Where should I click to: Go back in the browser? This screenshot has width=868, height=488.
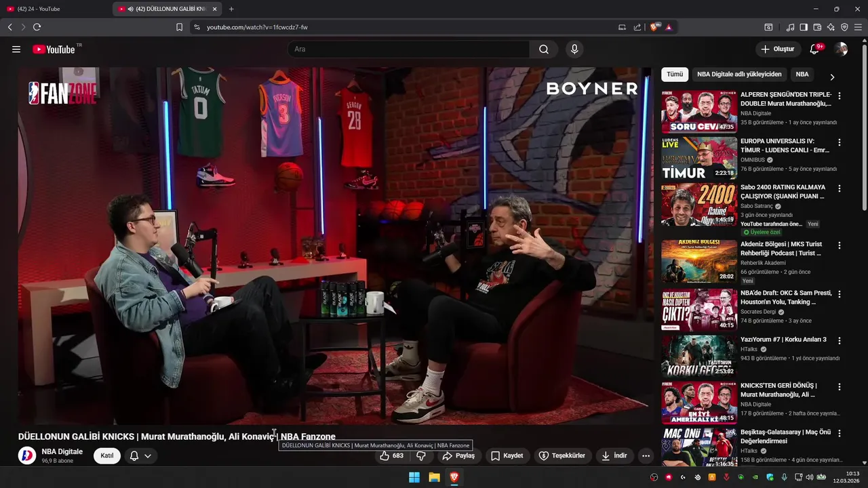9,27
